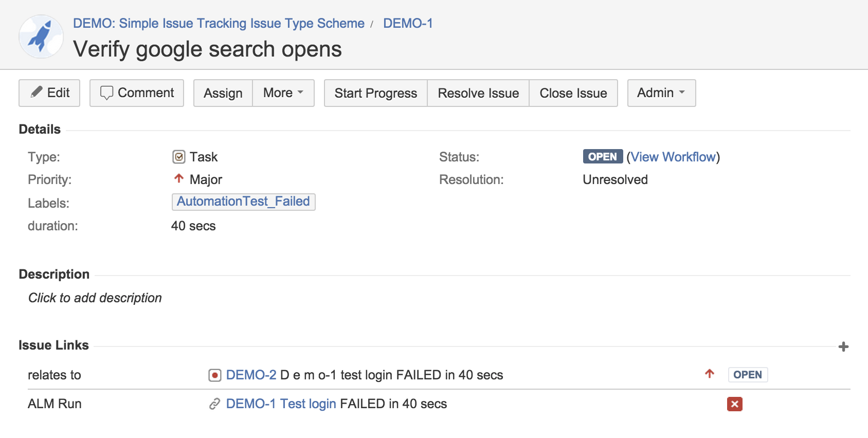Viewport: 868px width, 438px height.
Task: Expand the Admin dropdown
Action: [x=661, y=93]
